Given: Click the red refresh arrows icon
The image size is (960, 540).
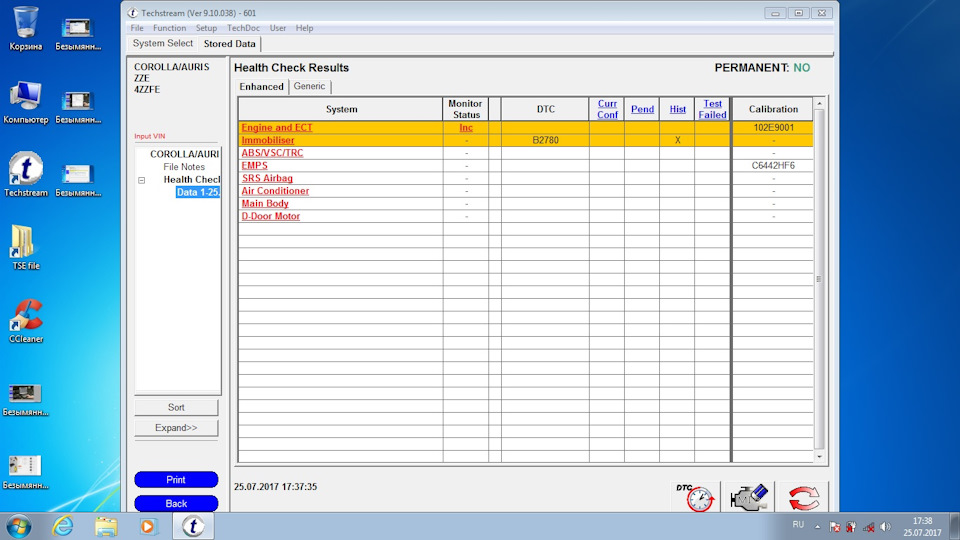Looking at the screenshot, I should point(803,497).
